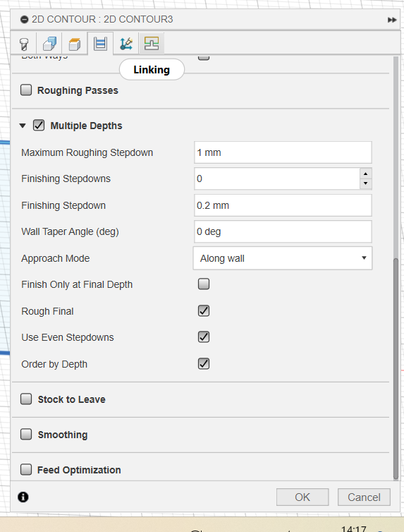Collapse the dialog with the minus icon

tap(24, 20)
